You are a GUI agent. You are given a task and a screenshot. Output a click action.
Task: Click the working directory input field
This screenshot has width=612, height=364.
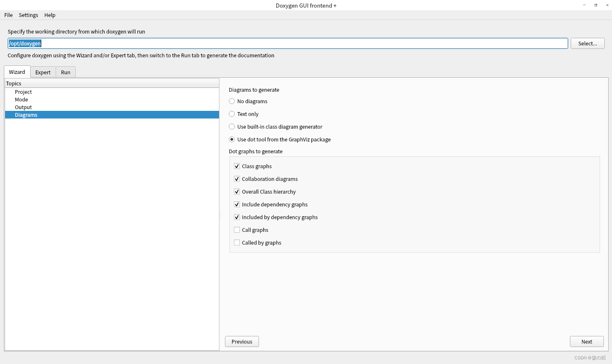(287, 43)
